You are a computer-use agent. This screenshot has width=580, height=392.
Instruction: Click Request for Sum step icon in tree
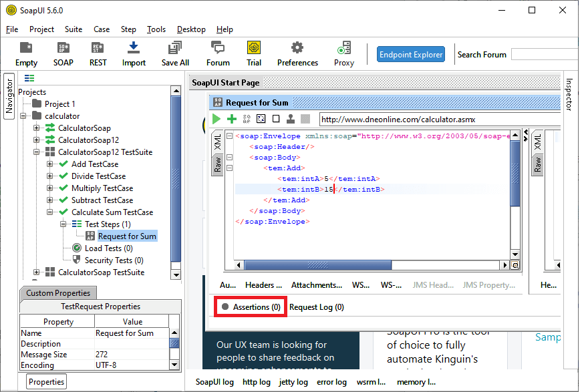(x=90, y=236)
